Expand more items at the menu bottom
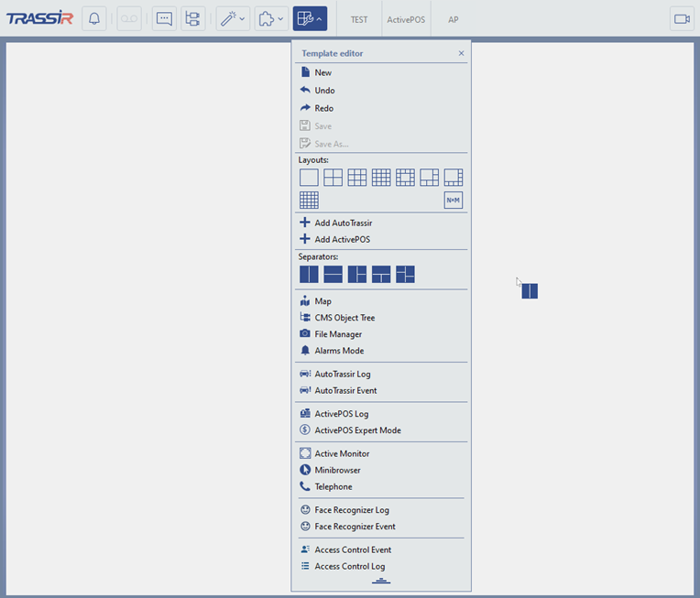 pos(381,581)
